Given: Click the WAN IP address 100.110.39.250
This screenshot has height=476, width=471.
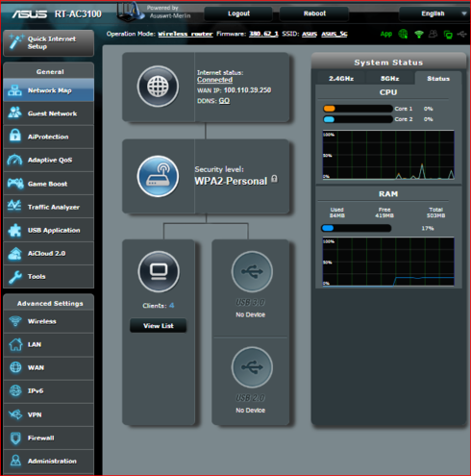Looking at the screenshot, I should pos(247,90).
